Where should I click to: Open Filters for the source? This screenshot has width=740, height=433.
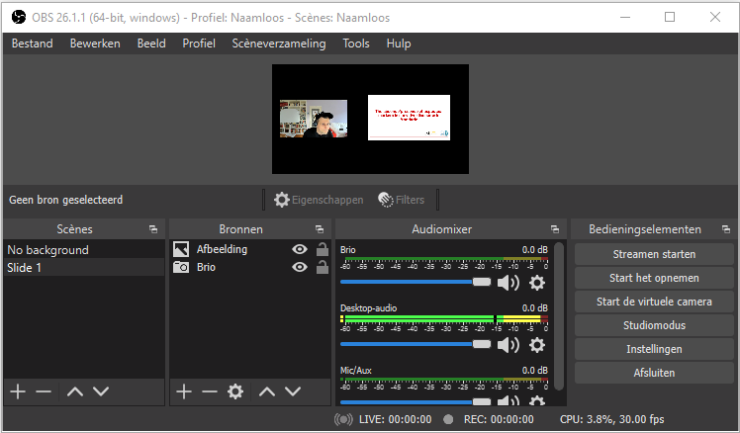click(401, 200)
